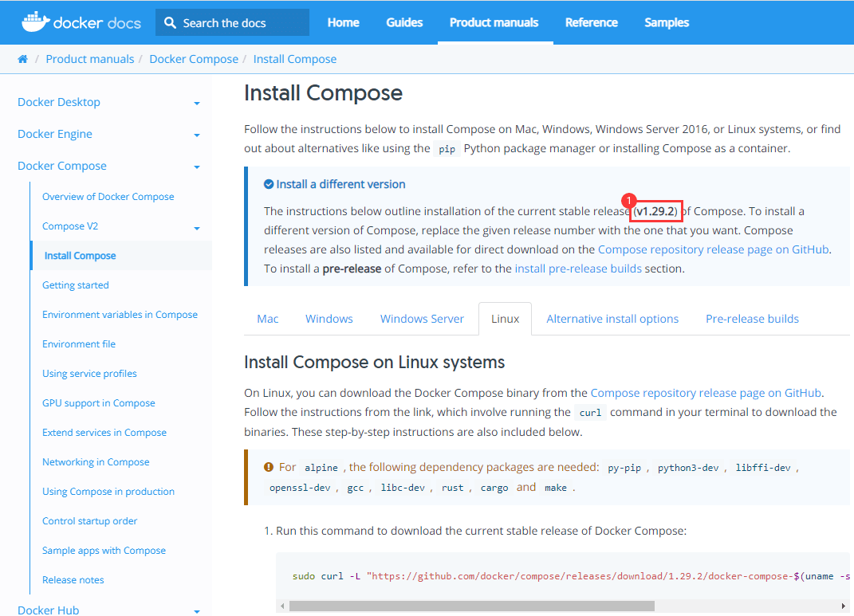Collapse Docker Compose sidebar arrow
The width and height of the screenshot is (854, 616).
tap(197, 167)
